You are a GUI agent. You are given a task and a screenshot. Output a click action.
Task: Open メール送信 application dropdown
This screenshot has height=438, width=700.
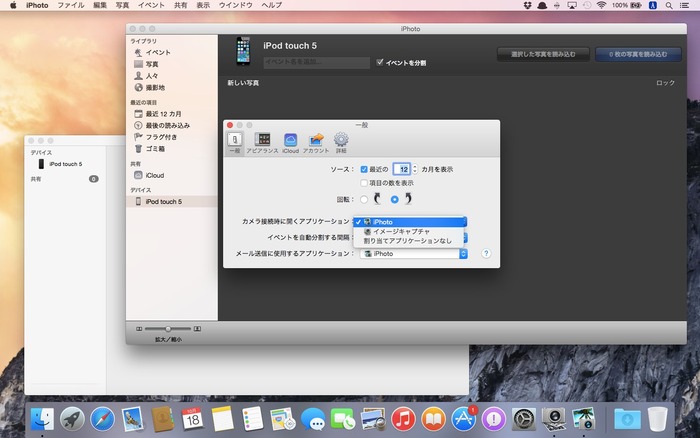point(414,254)
